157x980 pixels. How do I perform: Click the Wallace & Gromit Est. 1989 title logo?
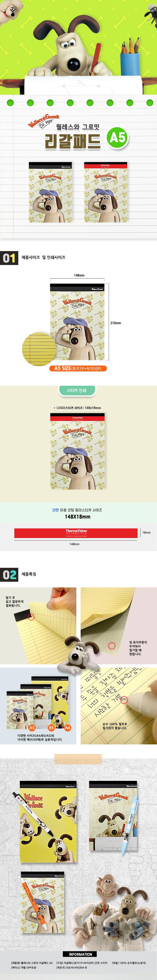coord(44,121)
